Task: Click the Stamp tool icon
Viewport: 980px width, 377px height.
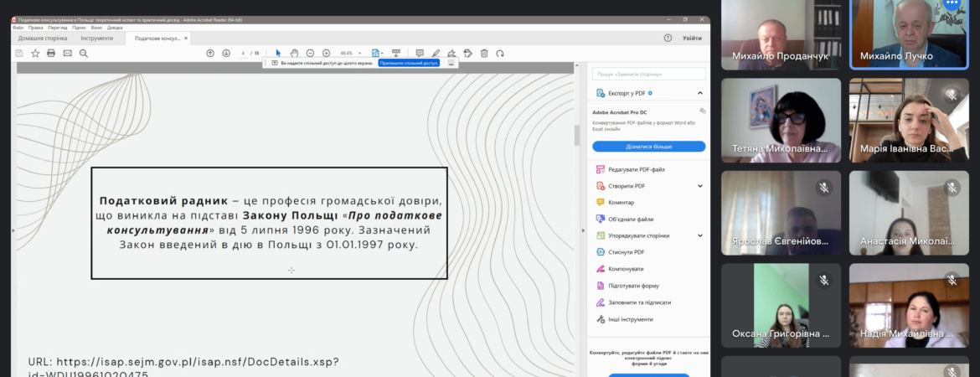Action: (467, 53)
